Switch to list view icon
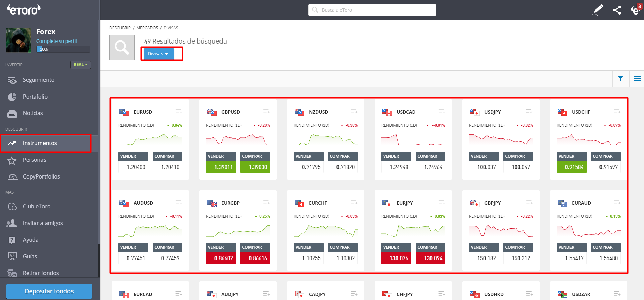Image resolution: width=644 pixels, height=300 pixels. [637, 79]
